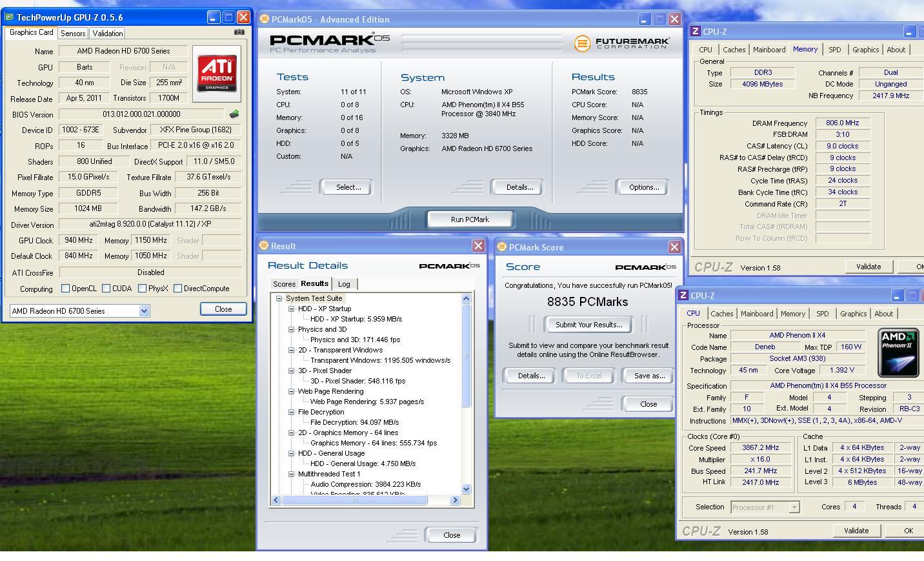Screen dimensions: 924x561
Task: Click the Details... button in PCMark Score
Action: click(x=531, y=376)
